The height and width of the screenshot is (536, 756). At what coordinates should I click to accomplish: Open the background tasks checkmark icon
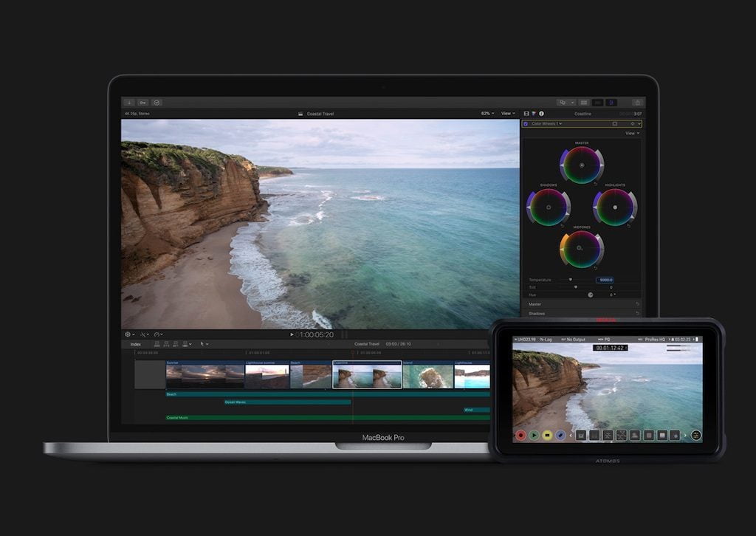[x=157, y=103]
